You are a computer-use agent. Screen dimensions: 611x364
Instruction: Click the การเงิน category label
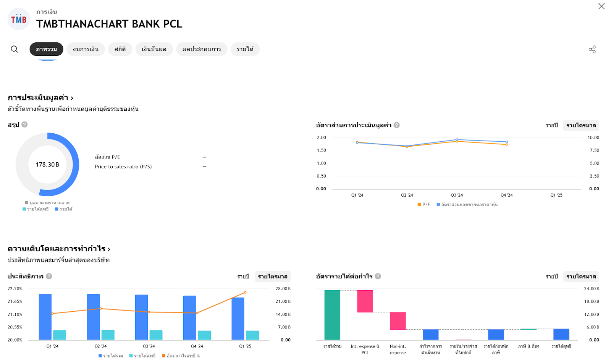click(x=47, y=12)
